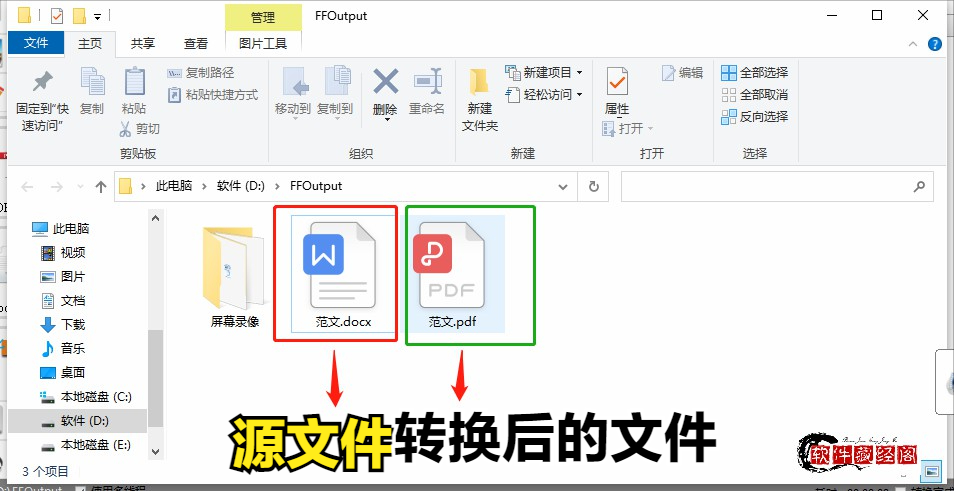The width and height of the screenshot is (954, 491).
Task: Click 此电脑 in address bar path
Action: 173,186
